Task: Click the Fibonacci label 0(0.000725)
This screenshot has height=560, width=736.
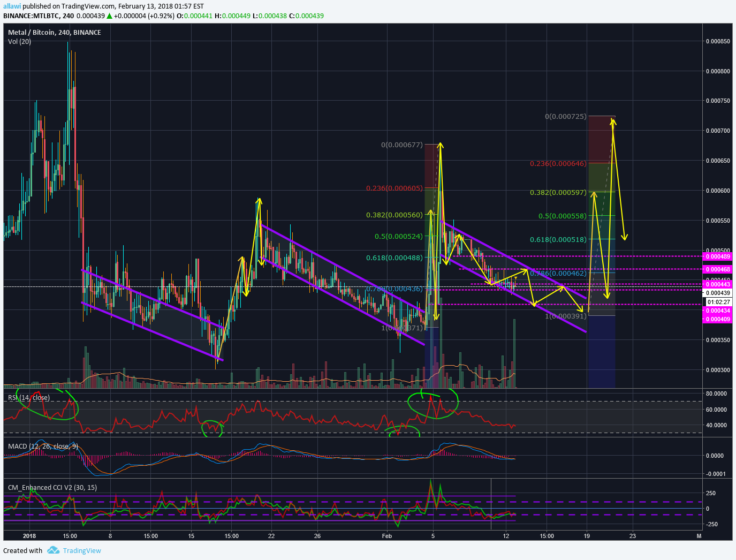Action: pos(565,116)
